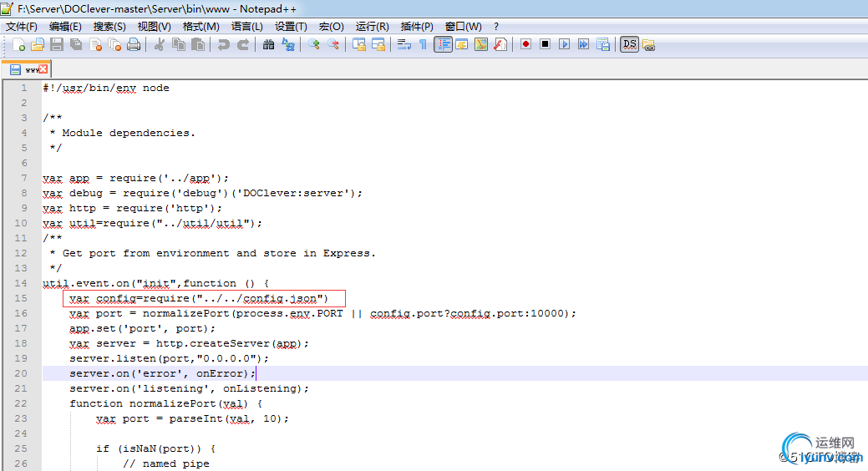
Task: Select the www document tab
Action: [x=26, y=70]
